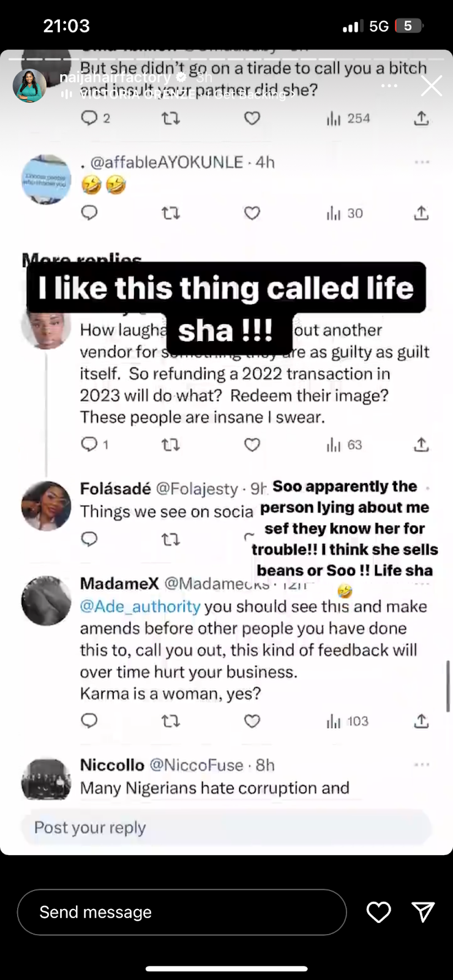The width and height of the screenshot is (453, 980).
Task: Like MadameX's tweet about amends
Action: (252, 721)
